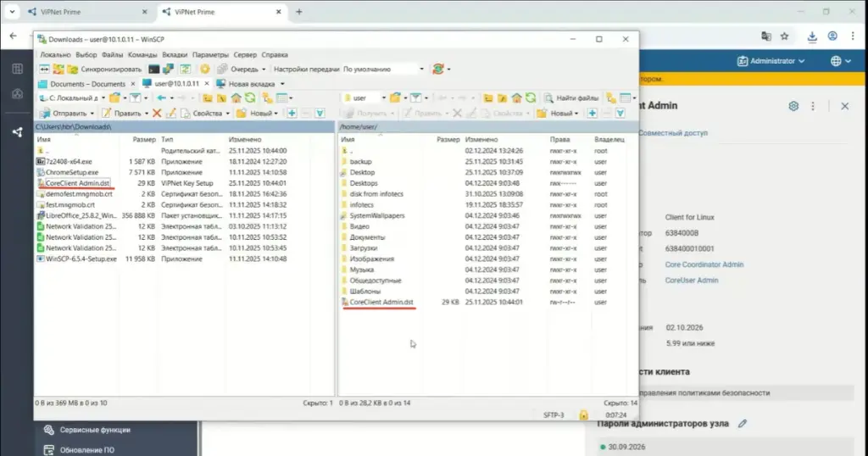
Task: Open browser downloads icon
Action: click(x=811, y=36)
